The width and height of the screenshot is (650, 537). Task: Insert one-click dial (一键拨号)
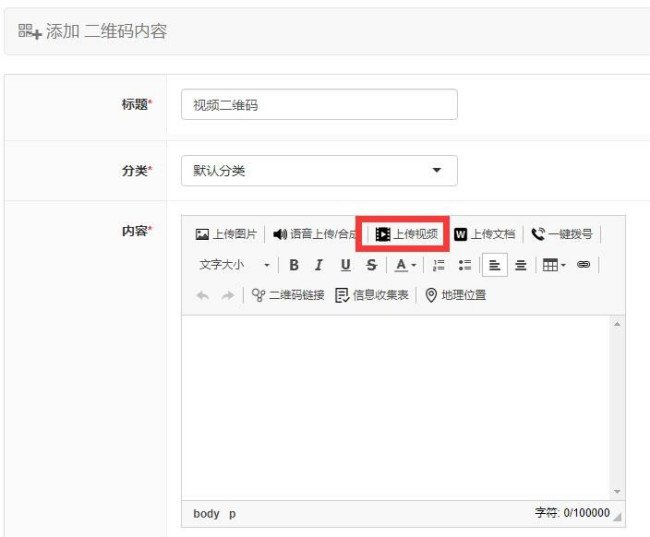click(x=562, y=234)
